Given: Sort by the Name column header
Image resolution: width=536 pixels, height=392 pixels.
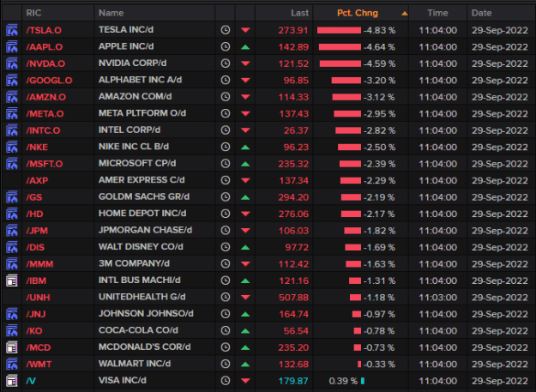Looking at the screenshot, I should click(x=111, y=13).
